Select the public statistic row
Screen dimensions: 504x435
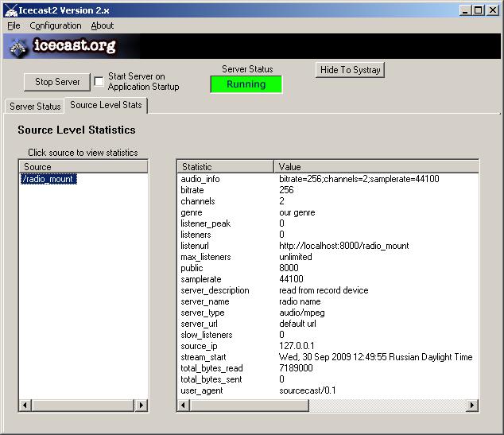[x=328, y=268]
